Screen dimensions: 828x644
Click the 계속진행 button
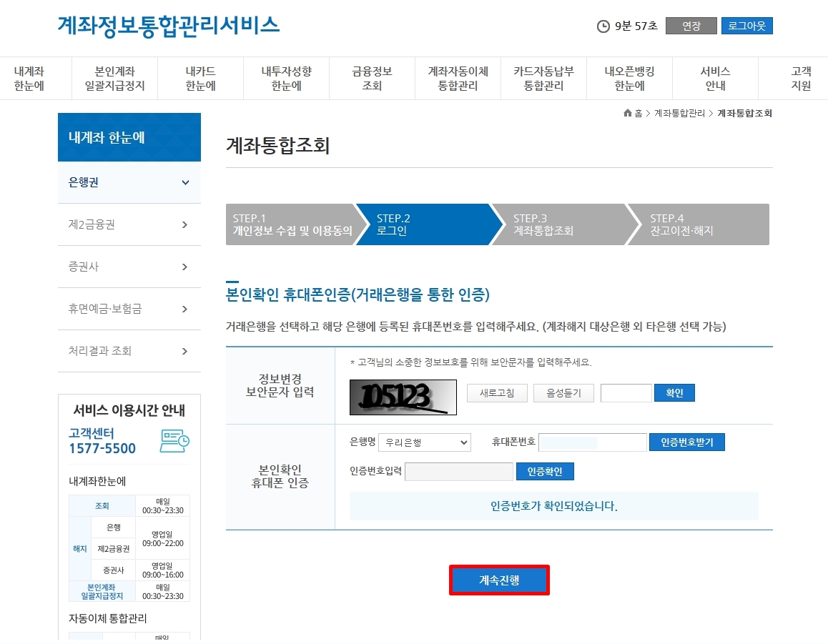point(499,580)
